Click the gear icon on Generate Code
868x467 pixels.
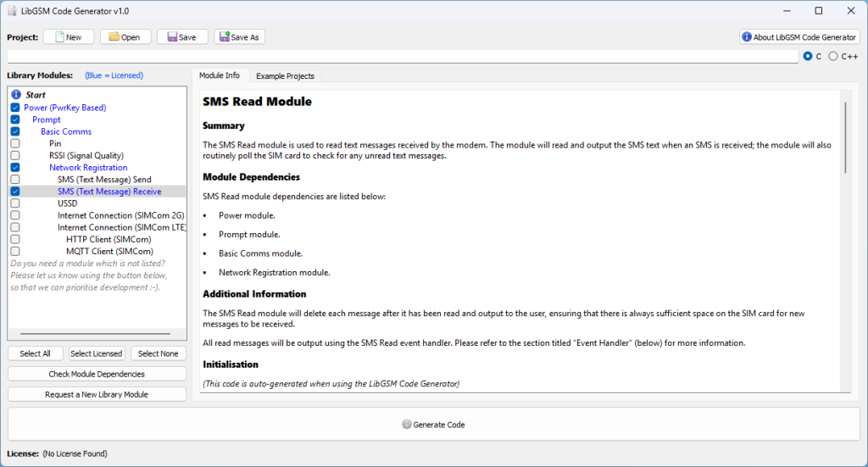coord(406,425)
